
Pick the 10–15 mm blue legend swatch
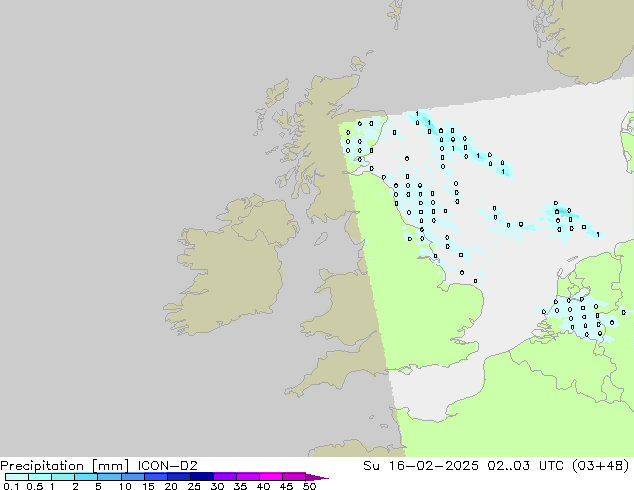[x=133, y=477]
